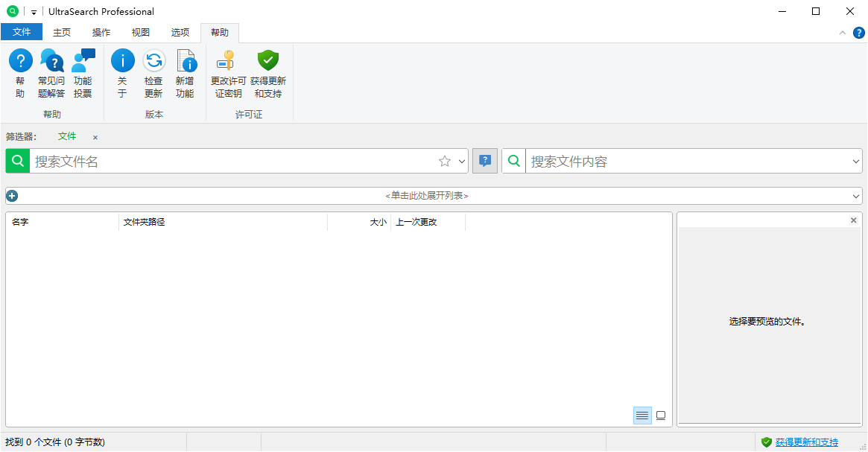
Task: Open the 关于 (About) info icon
Action: click(122, 61)
